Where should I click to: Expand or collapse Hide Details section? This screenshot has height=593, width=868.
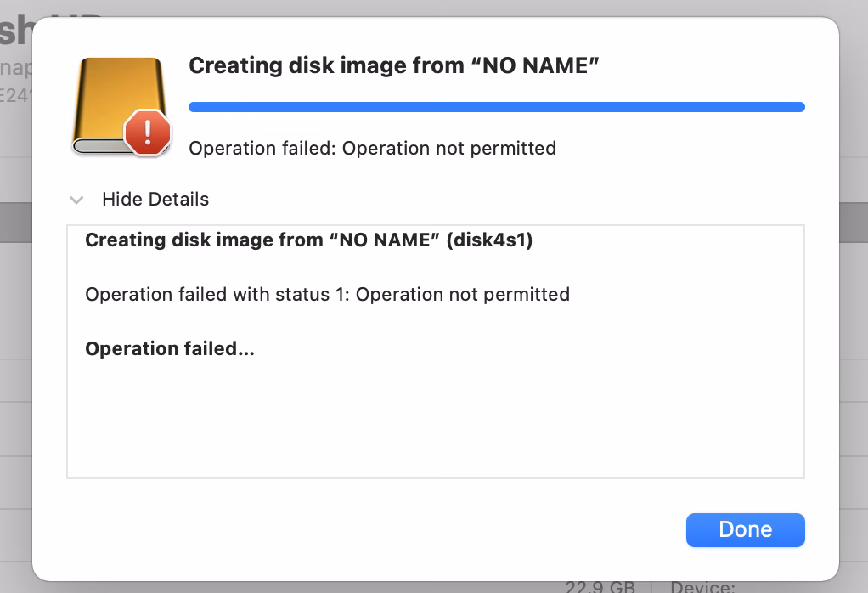[x=156, y=199]
